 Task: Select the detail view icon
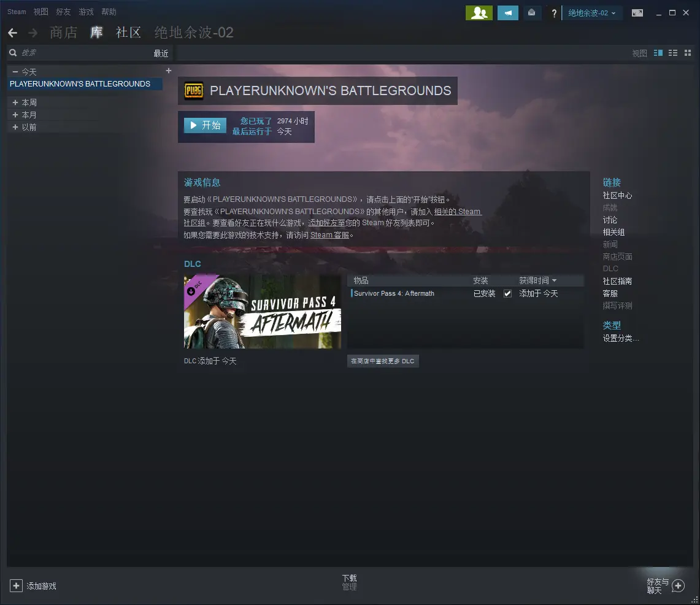658,53
